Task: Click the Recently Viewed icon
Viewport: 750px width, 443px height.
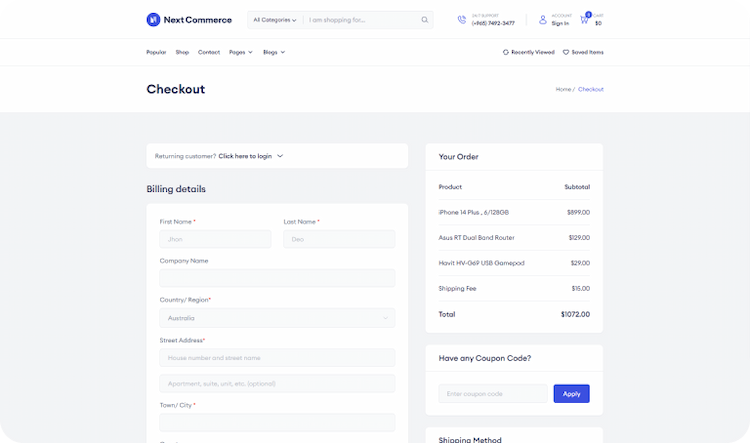Action: (x=506, y=52)
